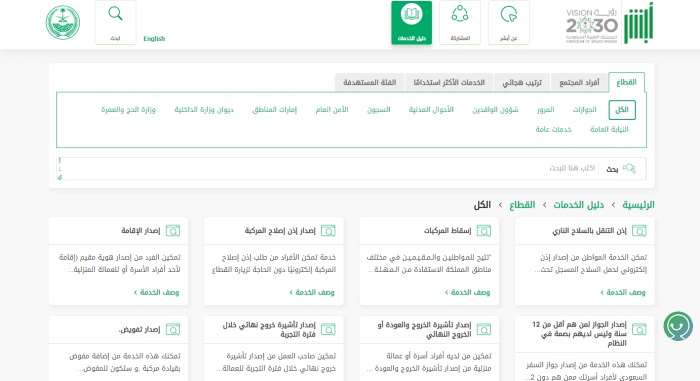The height and width of the screenshot is (381, 700).
Task: Click icon of إسقاط المركبات card
Action: pos(484,231)
